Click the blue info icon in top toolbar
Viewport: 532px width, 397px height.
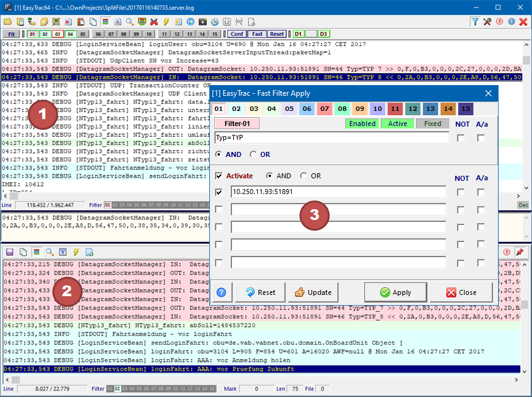tap(511, 22)
